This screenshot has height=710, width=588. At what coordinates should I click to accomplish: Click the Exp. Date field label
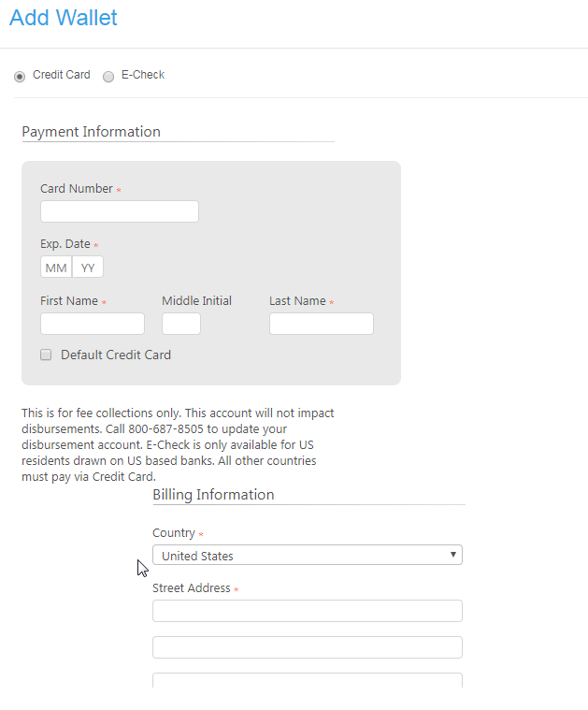click(x=65, y=244)
